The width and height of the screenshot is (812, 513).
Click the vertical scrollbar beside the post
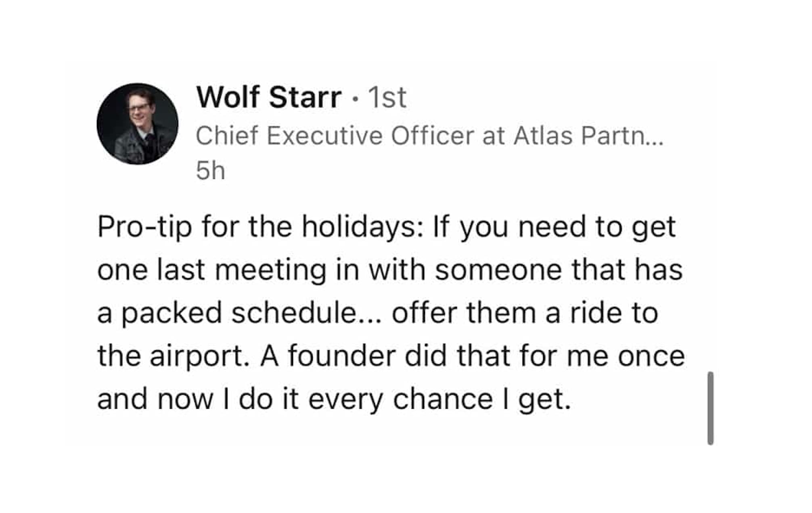coord(710,408)
